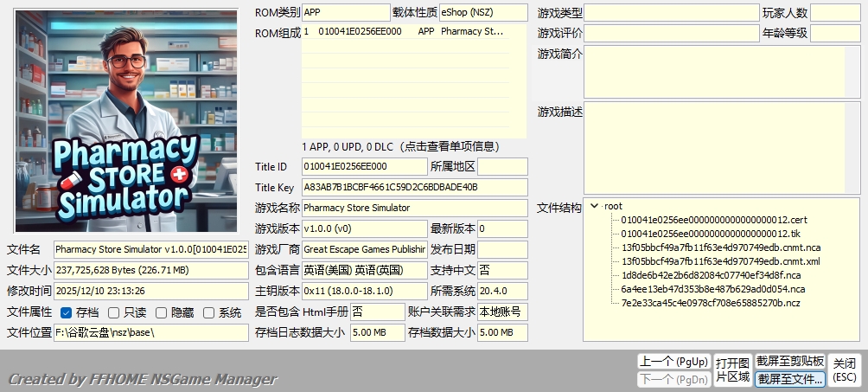
Task: Enable the 只读 read-only checkbox
Action: pyautogui.click(x=113, y=312)
